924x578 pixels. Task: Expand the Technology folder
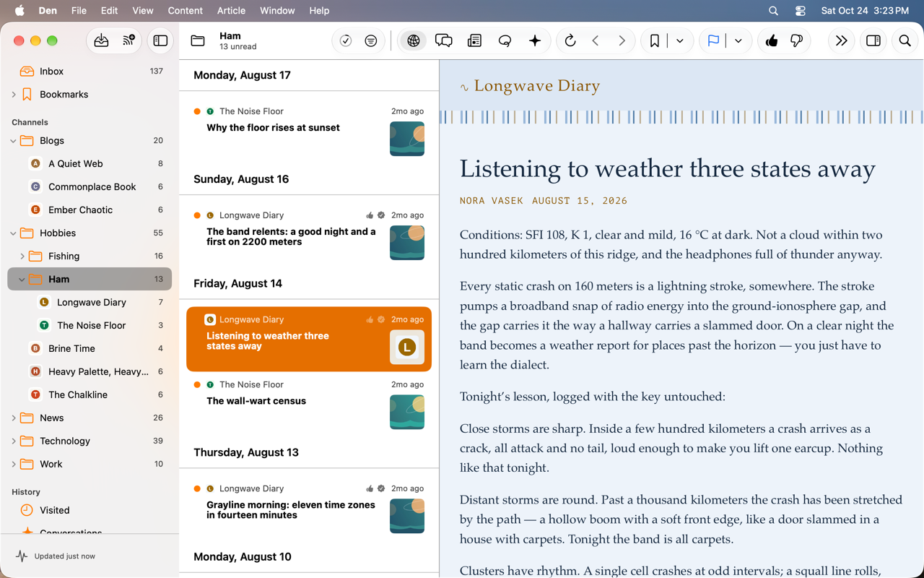14,441
